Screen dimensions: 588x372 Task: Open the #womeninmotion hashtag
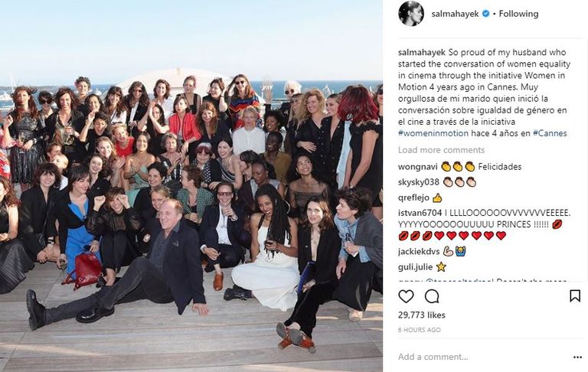click(x=433, y=133)
